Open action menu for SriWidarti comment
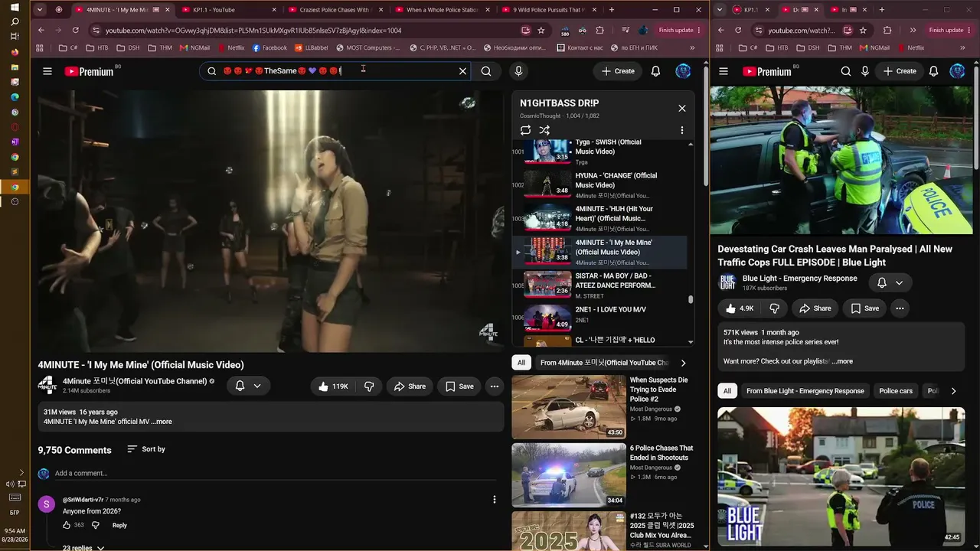The height and width of the screenshot is (551, 980). [495, 499]
